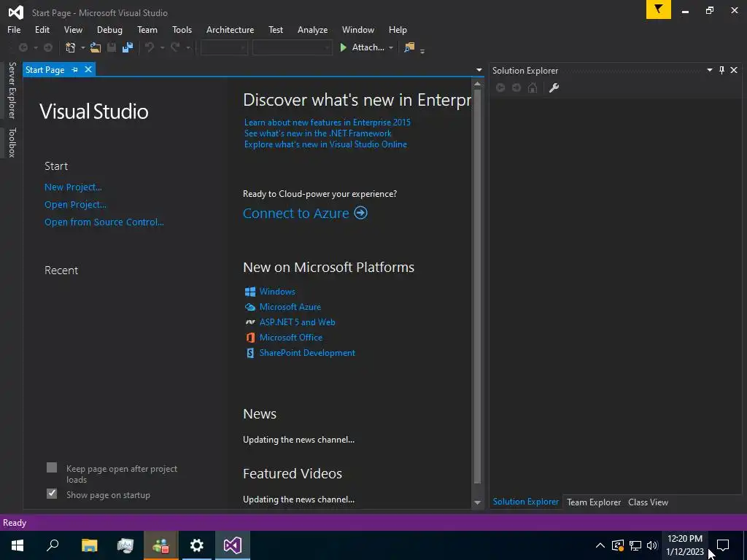The height and width of the screenshot is (560, 747).
Task: Click the Undo toolbar icon
Action: point(150,47)
